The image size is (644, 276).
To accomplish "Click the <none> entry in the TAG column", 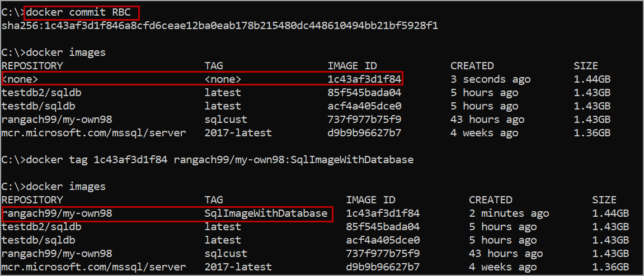I will [x=223, y=79].
